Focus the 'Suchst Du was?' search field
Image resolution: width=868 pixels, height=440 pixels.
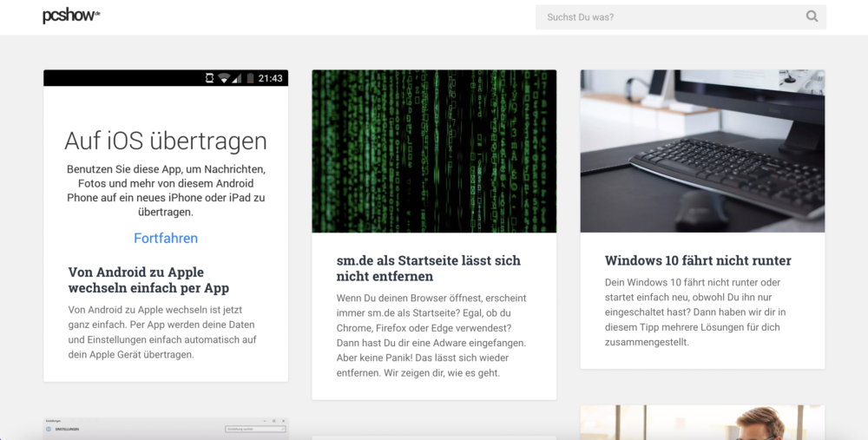point(681,17)
